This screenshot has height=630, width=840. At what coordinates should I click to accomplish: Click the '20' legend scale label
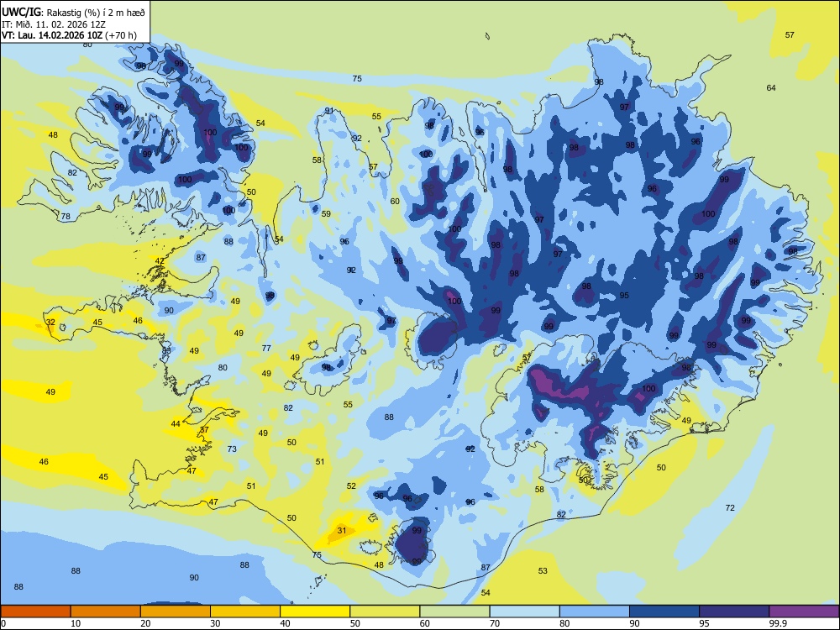tap(145, 623)
